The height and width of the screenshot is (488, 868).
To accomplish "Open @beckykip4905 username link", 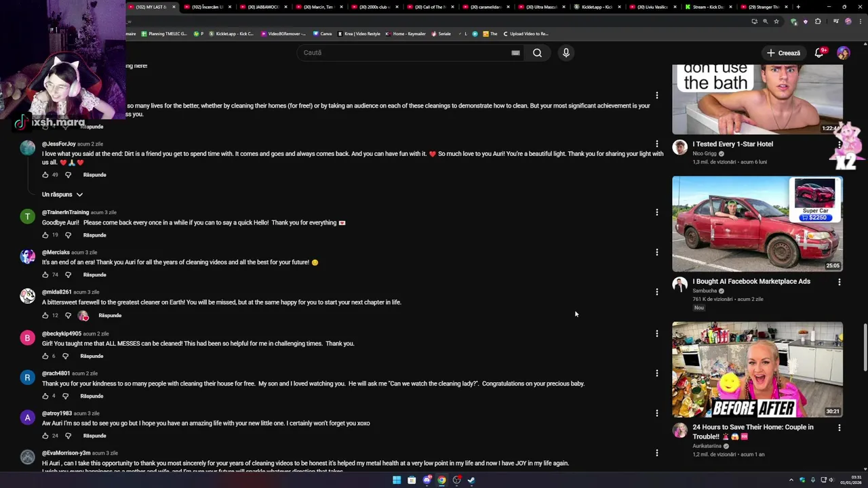I will 62,333.
